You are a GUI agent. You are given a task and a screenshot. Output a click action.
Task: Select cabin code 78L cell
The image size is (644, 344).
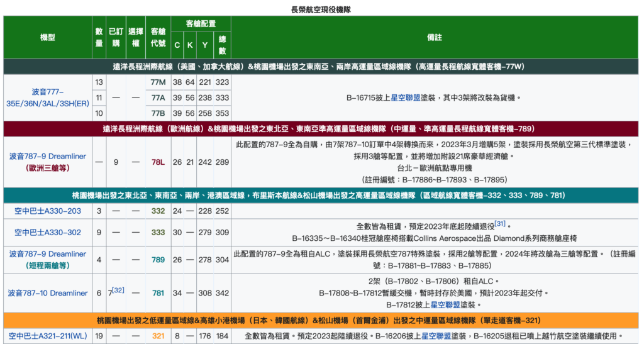coord(158,162)
